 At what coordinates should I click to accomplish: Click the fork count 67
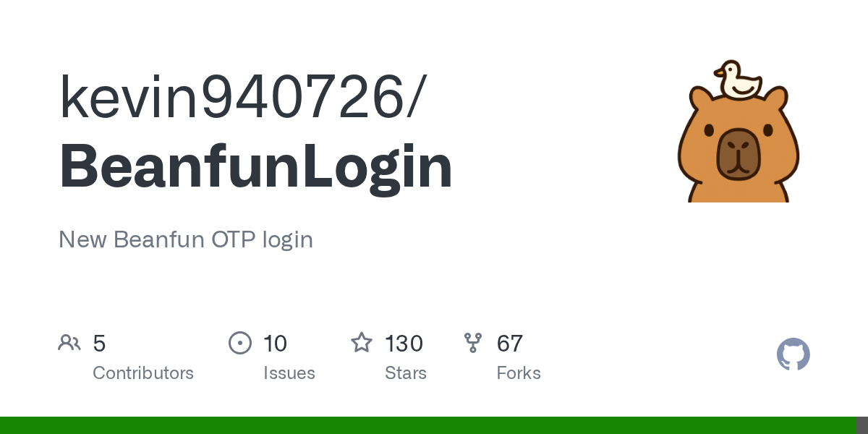tap(510, 344)
